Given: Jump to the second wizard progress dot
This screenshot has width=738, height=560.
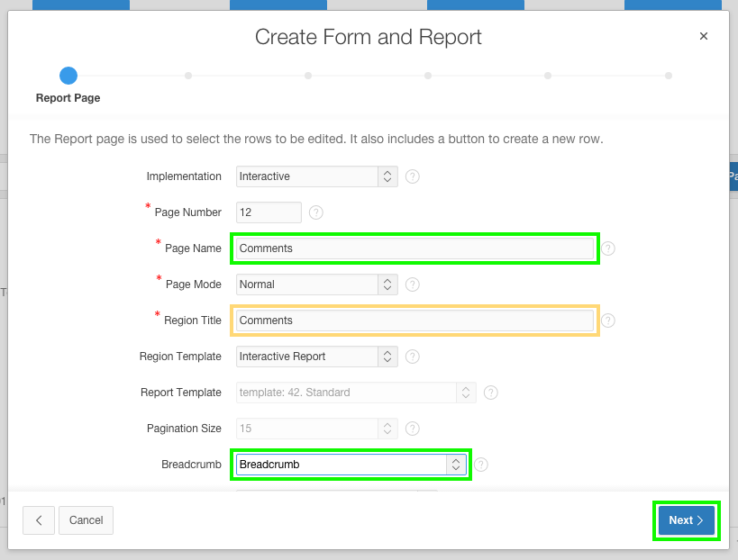Looking at the screenshot, I should (188, 76).
